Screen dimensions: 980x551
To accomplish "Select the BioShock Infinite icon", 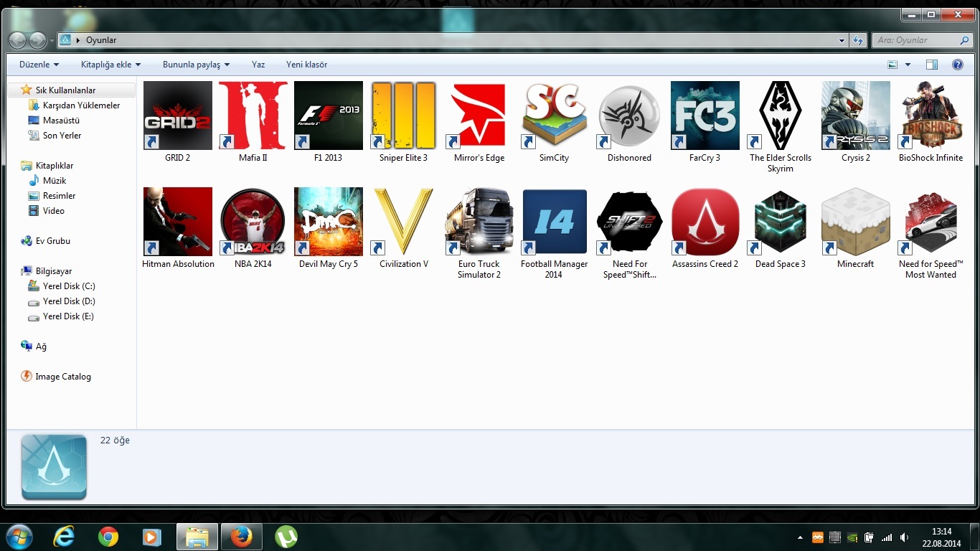I will 931,116.
